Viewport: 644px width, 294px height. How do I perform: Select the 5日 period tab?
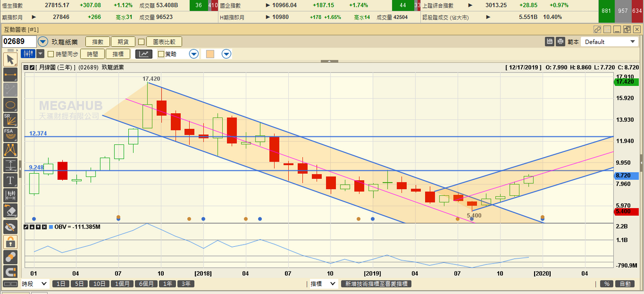tap(79, 283)
